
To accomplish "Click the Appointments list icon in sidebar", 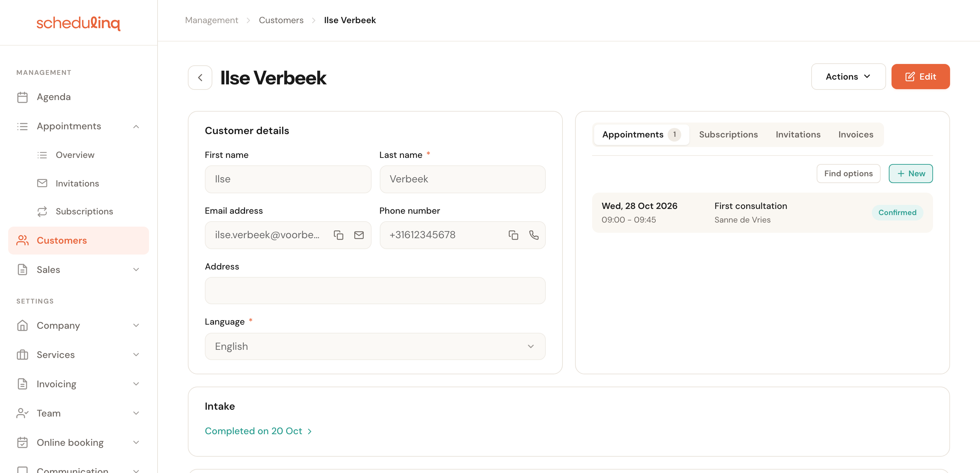I will coord(22,126).
